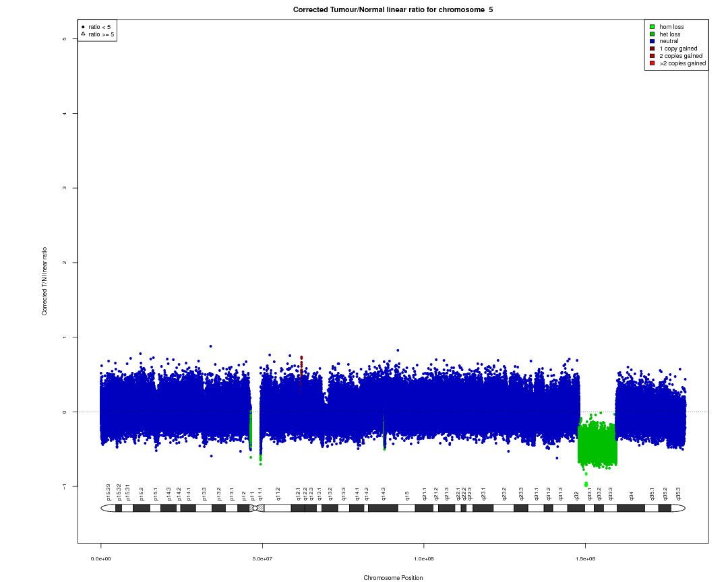This screenshot has width=728, height=582.
Task: Click the p15.33 cytoband label
Action: 109,492
